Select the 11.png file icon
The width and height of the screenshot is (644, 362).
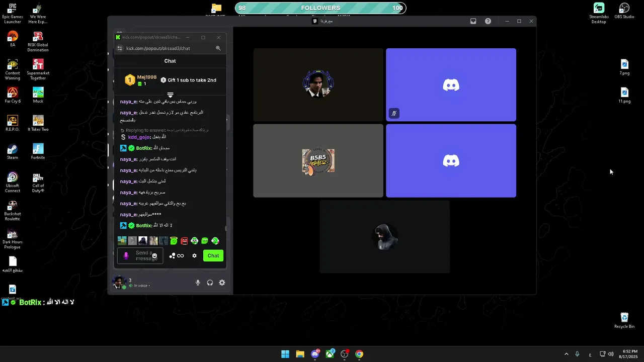pos(624,96)
